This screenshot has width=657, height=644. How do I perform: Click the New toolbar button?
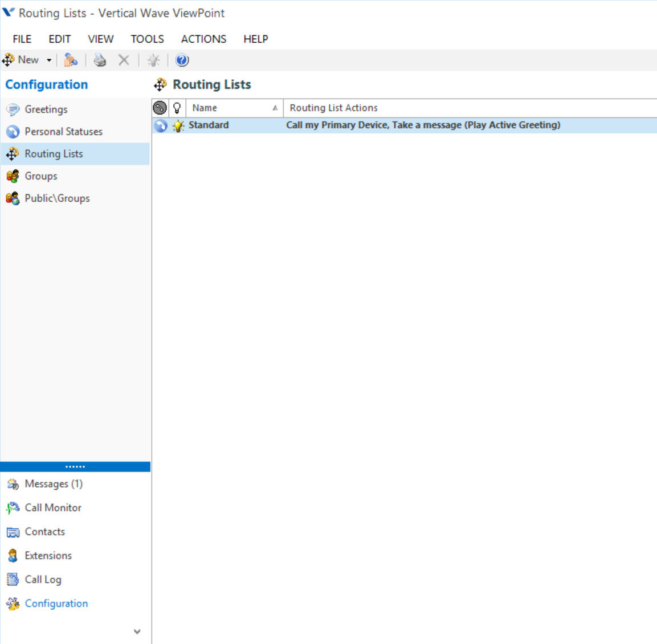[x=22, y=60]
